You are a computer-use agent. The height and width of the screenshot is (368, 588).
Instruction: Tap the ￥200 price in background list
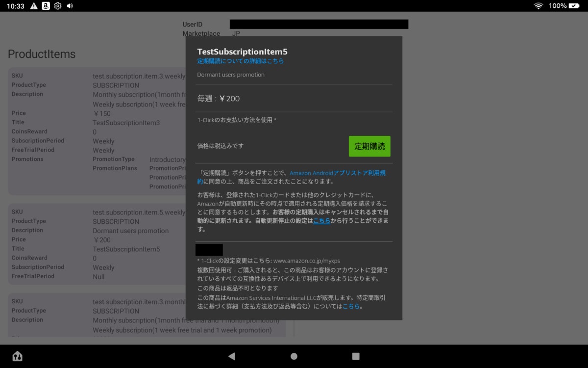coord(102,240)
